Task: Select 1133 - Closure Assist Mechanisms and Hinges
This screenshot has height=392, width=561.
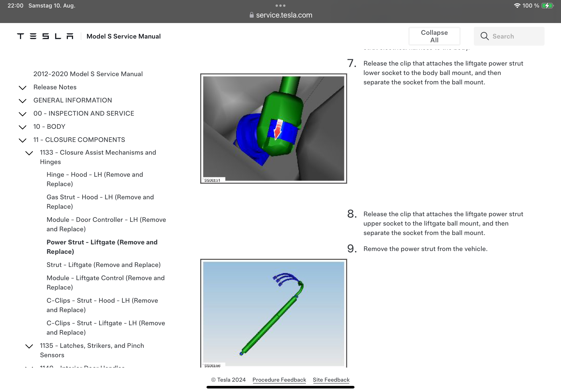Action: coord(98,157)
